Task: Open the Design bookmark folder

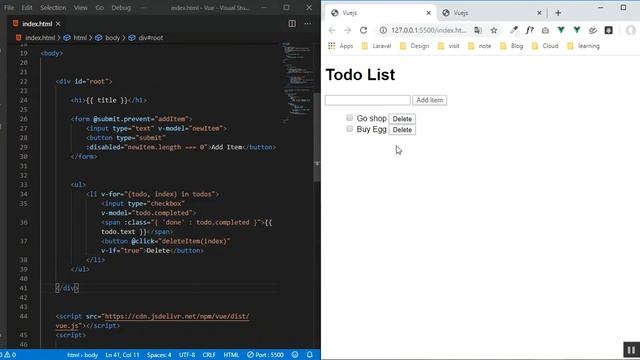Action: pos(414,46)
